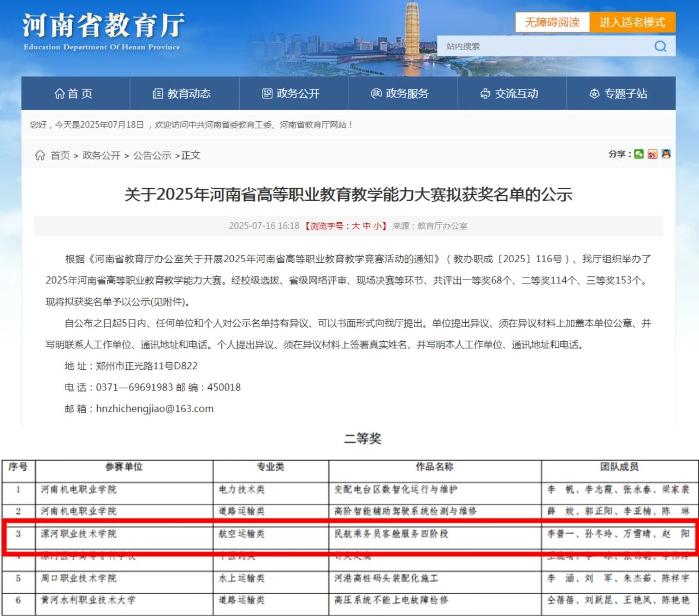Enable 无障碍阅读 accessibility mode
Viewport: 699px width, 616px height.
tap(552, 22)
